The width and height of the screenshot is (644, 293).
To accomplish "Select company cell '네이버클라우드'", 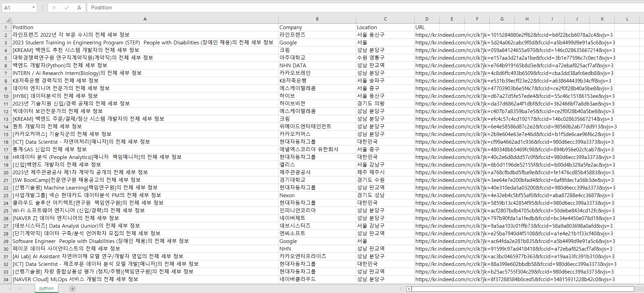I will click(317, 279).
